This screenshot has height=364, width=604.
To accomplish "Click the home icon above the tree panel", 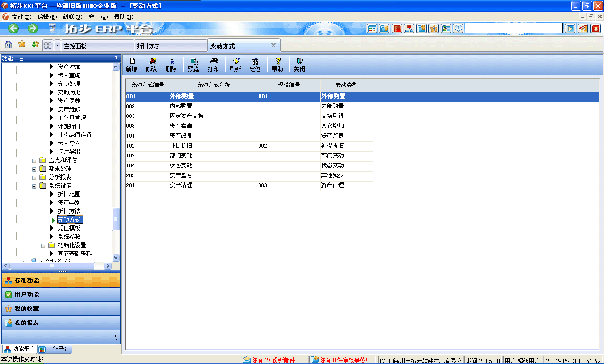I will [8, 45].
